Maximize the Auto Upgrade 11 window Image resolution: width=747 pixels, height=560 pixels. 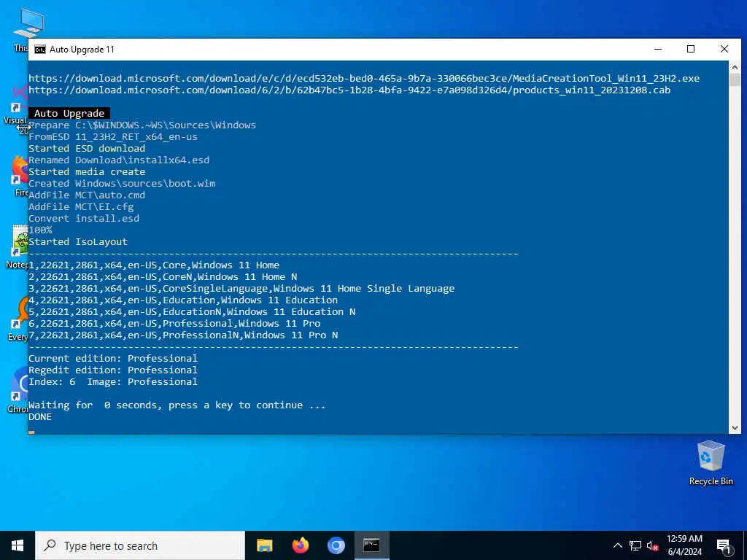coord(691,49)
